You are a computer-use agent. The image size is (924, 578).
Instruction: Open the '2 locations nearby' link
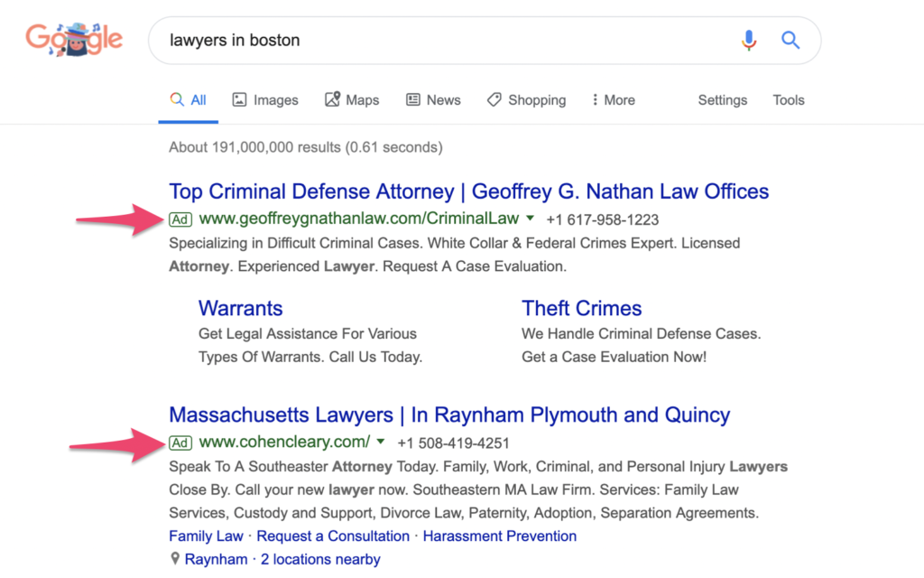click(x=320, y=559)
